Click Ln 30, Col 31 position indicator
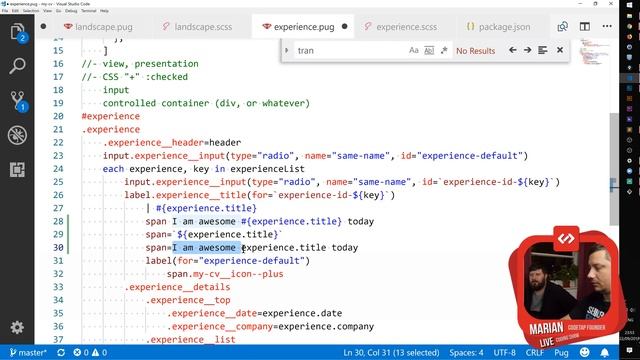640x360 pixels. click(x=391, y=352)
